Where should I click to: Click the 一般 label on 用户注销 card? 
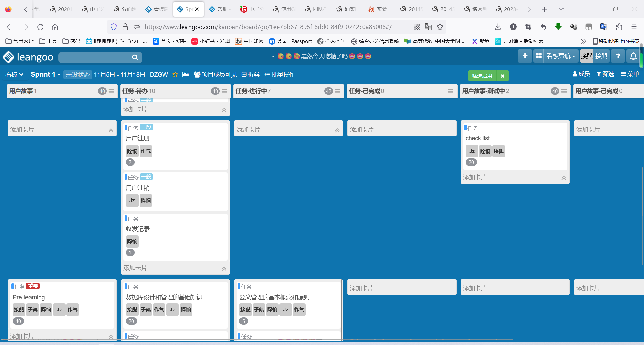146,177
